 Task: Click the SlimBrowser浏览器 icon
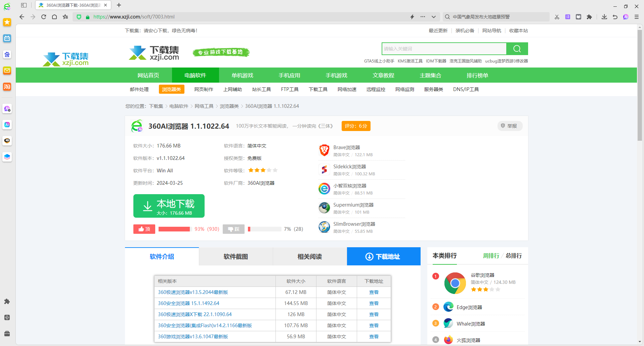click(324, 227)
